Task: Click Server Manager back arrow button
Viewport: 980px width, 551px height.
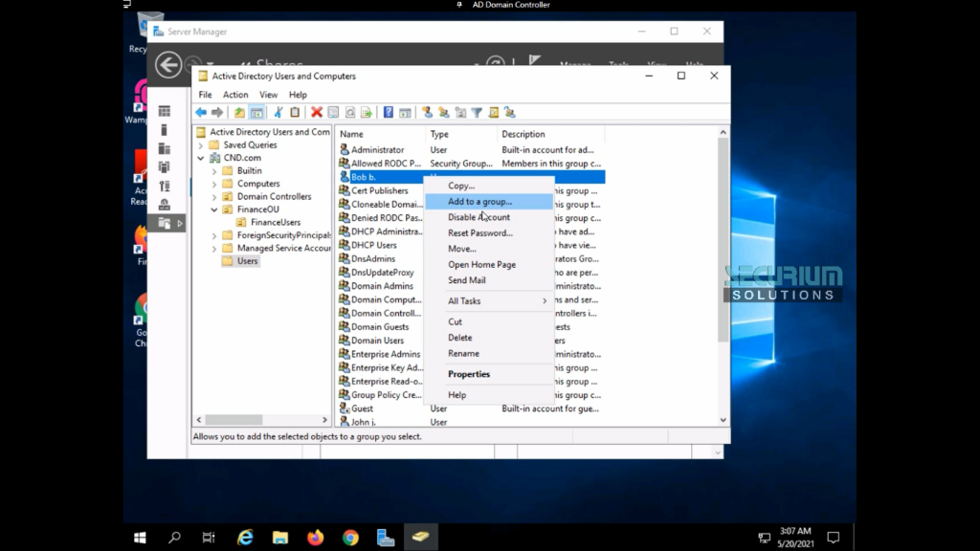Action: (168, 64)
